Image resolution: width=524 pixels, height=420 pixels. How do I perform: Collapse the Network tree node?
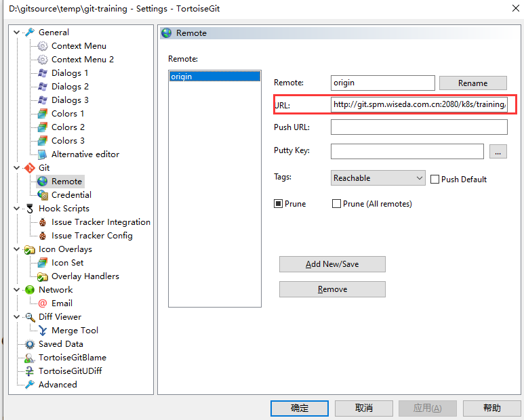point(16,290)
